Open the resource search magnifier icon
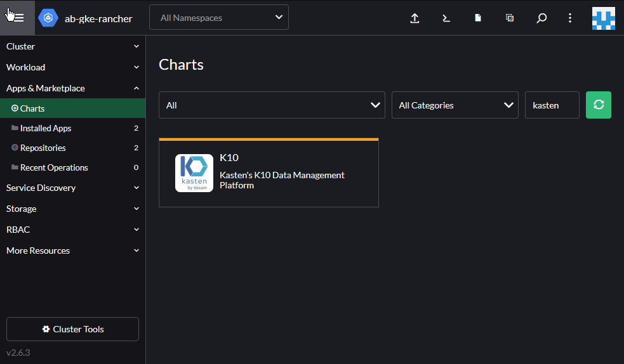 tap(541, 18)
